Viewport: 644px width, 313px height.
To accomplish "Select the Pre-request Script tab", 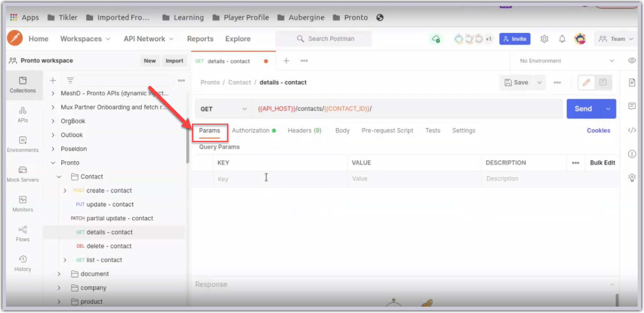I will coord(387,131).
